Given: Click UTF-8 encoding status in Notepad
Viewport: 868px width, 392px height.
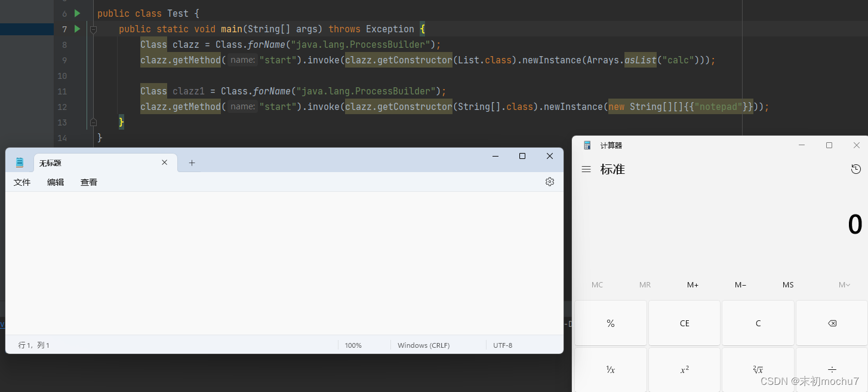Looking at the screenshot, I should pos(503,345).
